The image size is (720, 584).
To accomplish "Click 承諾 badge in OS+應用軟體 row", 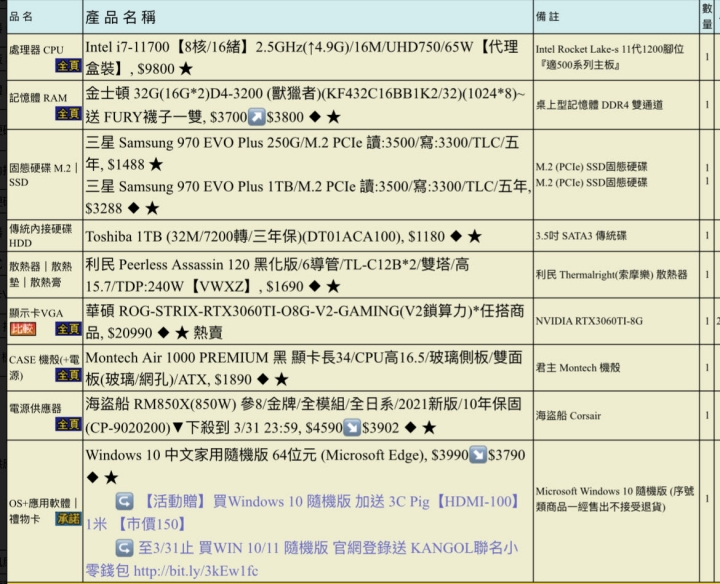I will 68,519.
